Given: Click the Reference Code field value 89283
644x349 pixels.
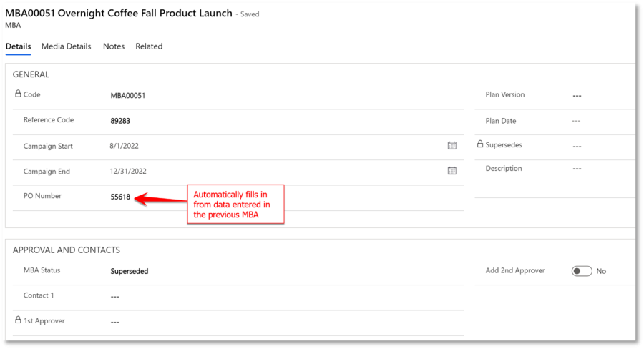Looking at the screenshot, I should [120, 121].
